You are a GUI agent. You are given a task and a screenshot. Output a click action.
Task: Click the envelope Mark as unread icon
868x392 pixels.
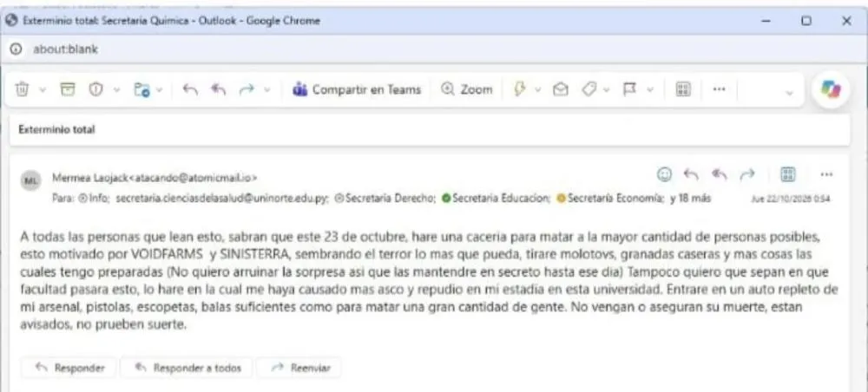561,89
